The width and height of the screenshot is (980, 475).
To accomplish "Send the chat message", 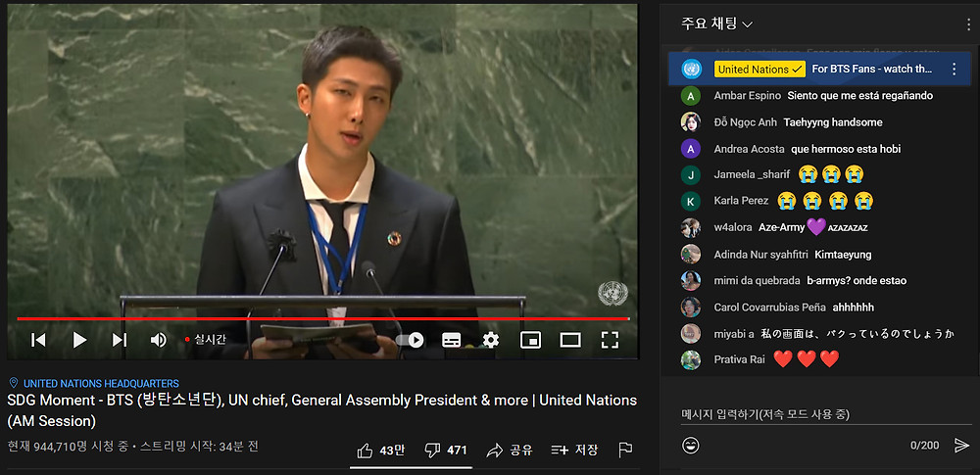I will pyautogui.click(x=961, y=445).
